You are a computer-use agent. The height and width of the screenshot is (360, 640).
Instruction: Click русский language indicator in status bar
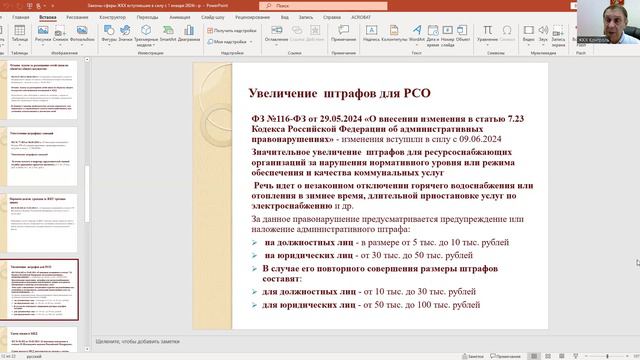[x=34, y=356]
